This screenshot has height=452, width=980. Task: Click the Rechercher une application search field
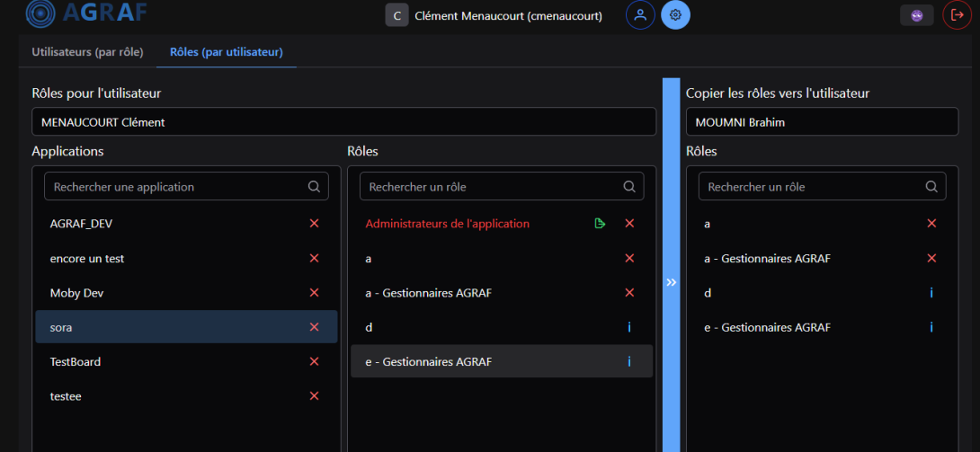175,187
